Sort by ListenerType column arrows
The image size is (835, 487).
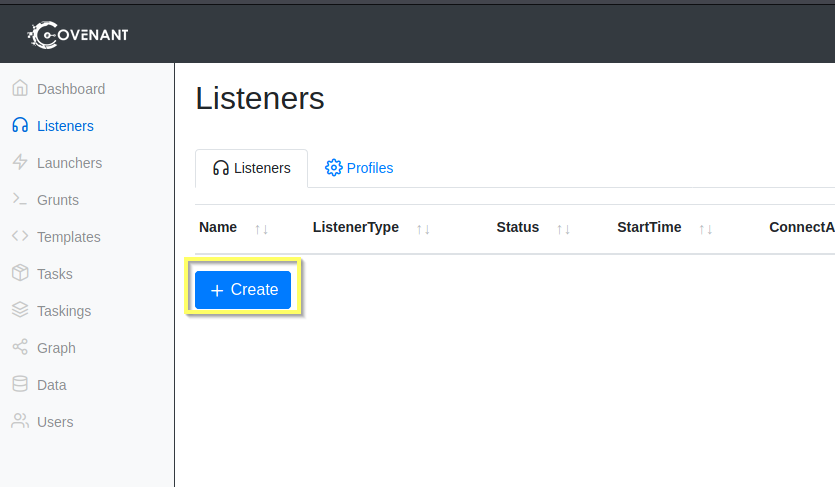(x=423, y=229)
